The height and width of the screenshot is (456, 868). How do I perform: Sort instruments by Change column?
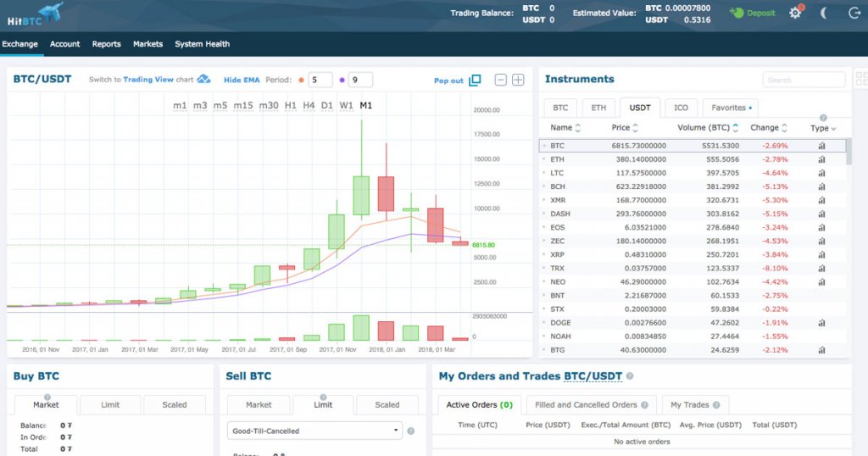[x=769, y=128]
